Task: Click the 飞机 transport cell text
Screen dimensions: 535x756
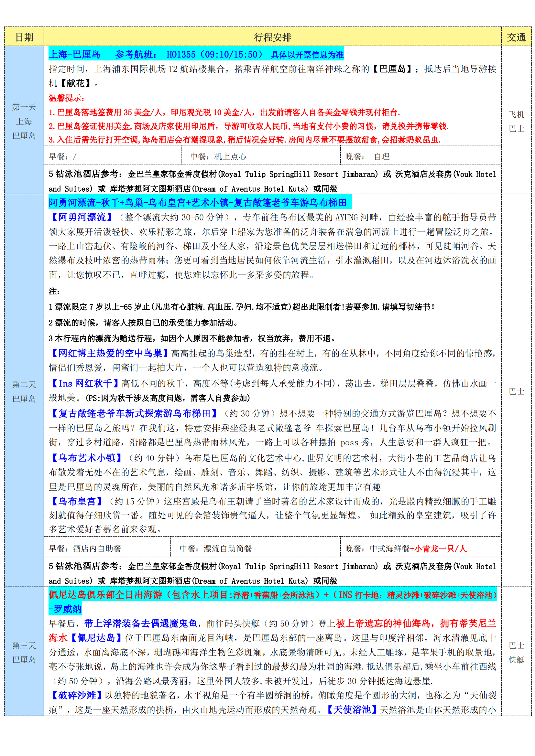Action: point(516,115)
